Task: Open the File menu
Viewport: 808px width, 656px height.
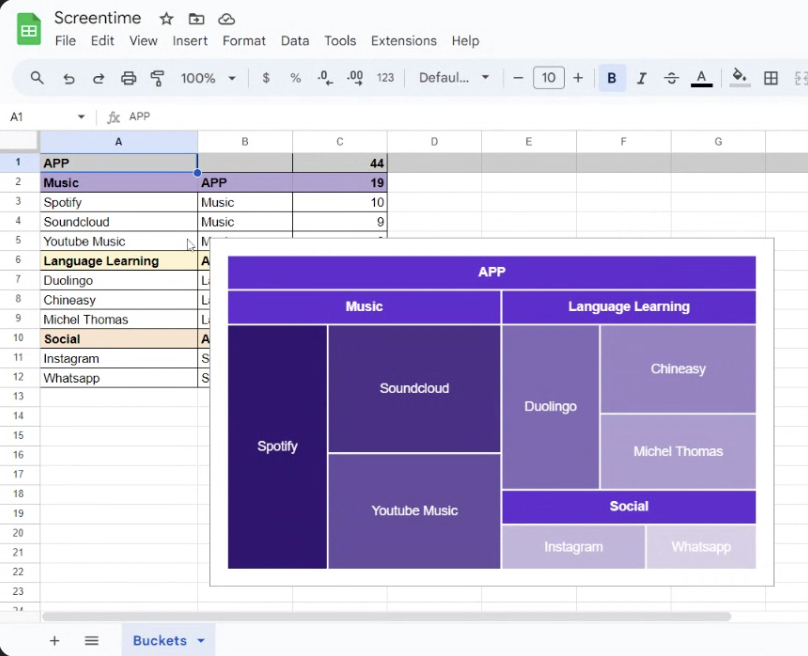Action: click(65, 41)
